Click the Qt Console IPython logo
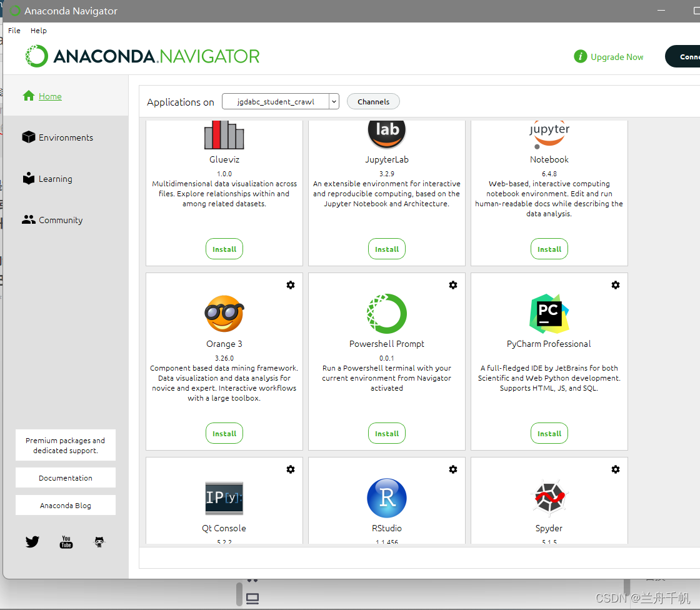Screen dimensions: 700x610 (224, 498)
